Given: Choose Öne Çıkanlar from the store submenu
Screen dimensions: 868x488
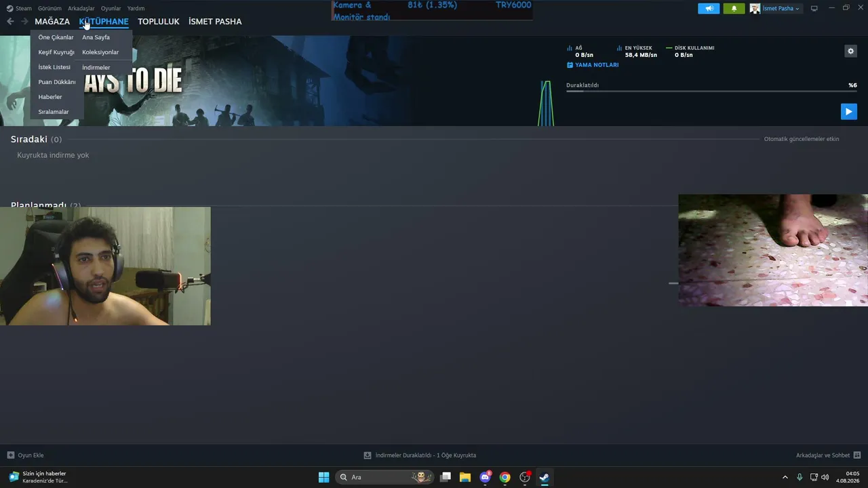Looking at the screenshot, I should click(56, 37).
